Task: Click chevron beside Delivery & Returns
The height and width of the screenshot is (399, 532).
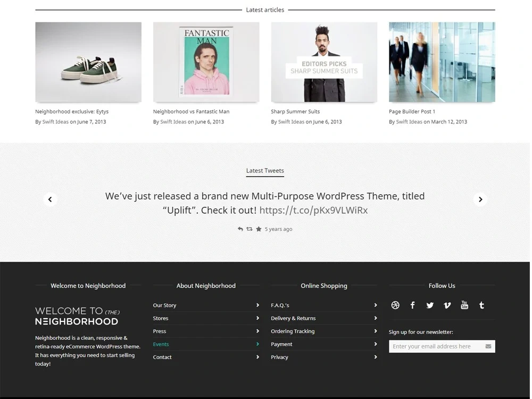Action: pyautogui.click(x=375, y=318)
